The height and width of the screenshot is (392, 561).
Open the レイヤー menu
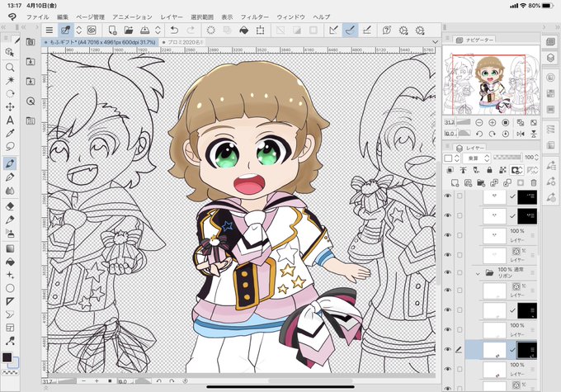click(x=172, y=17)
